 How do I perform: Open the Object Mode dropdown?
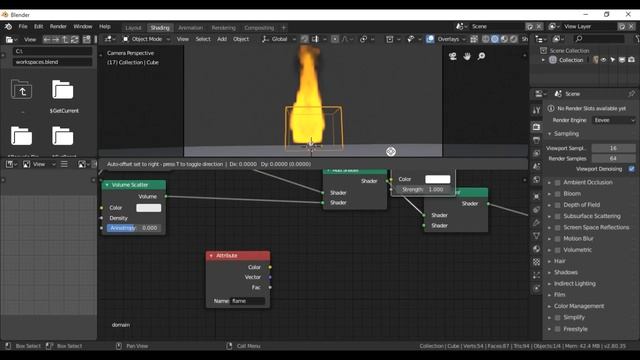147,39
